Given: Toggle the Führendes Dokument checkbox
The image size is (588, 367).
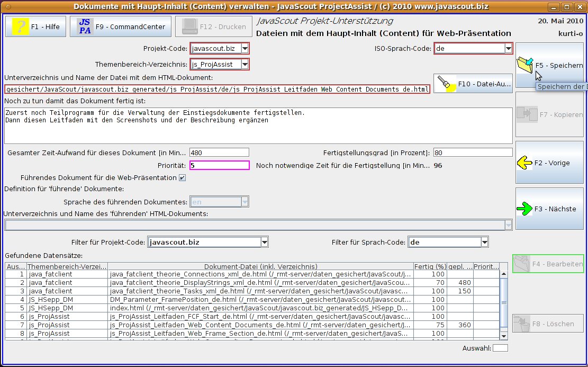Looking at the screenshot, I should click(x=183, y=177).
